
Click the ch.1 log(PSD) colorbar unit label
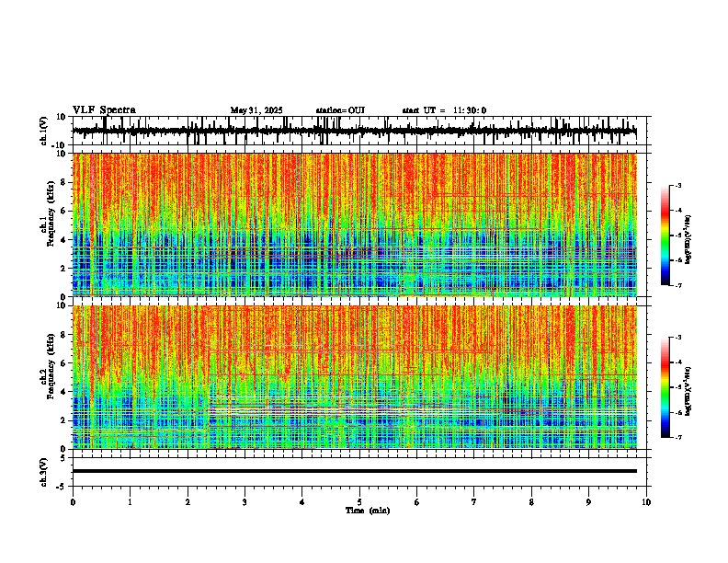pos(689,240)
